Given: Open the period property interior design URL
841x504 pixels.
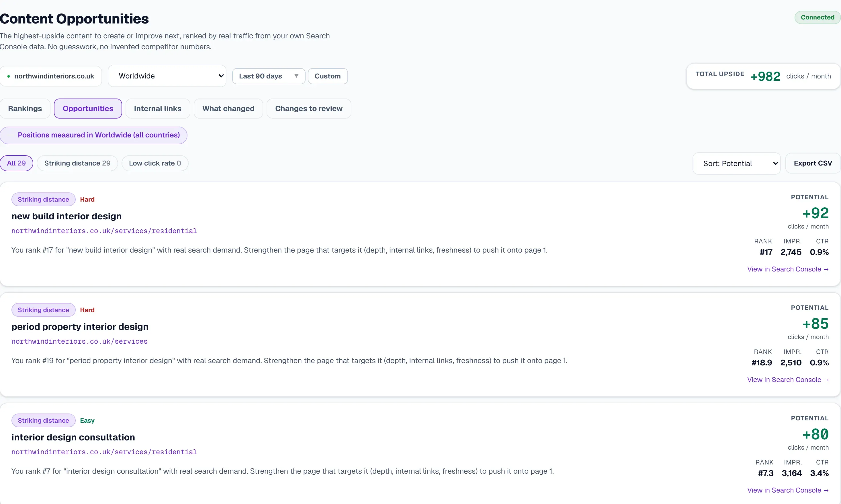Looking at the screenshot, I should (x=79, y=341).
